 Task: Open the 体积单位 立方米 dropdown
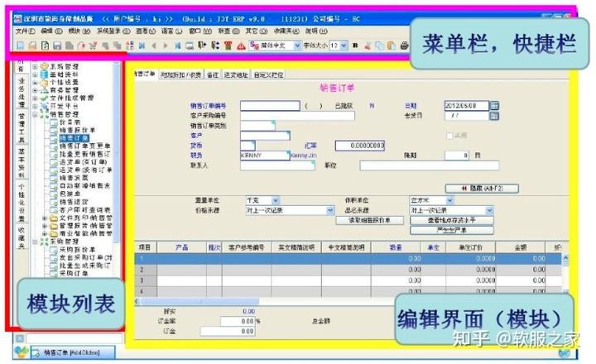point(449,200)
